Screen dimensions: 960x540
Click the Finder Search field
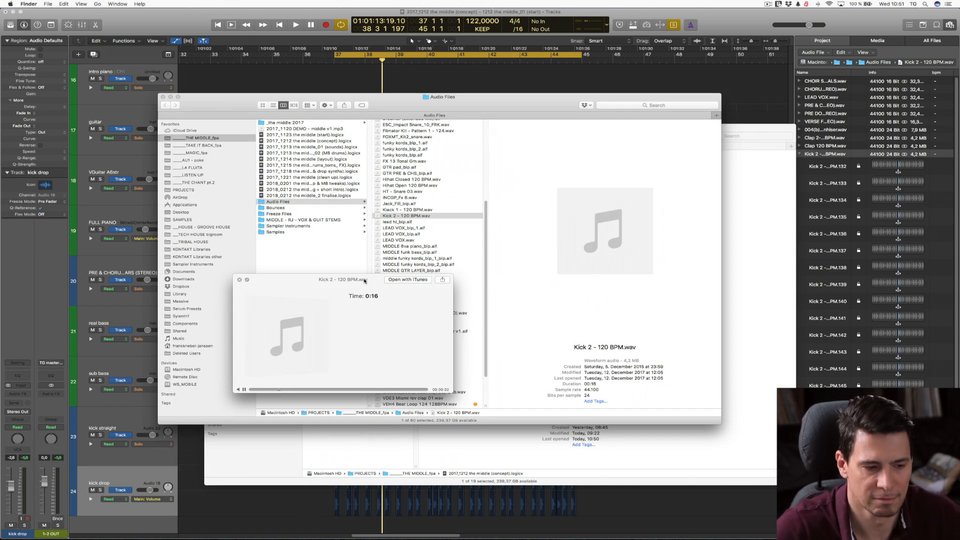coord(656,105)
